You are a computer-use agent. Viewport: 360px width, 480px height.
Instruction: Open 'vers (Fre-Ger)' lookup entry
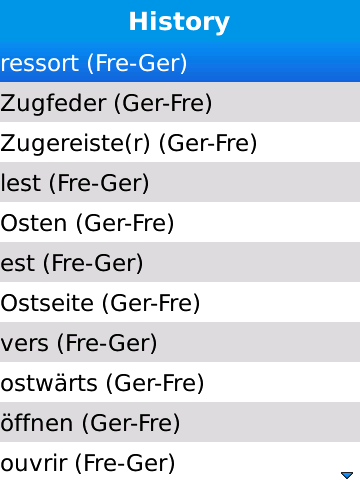click(180, 342)
